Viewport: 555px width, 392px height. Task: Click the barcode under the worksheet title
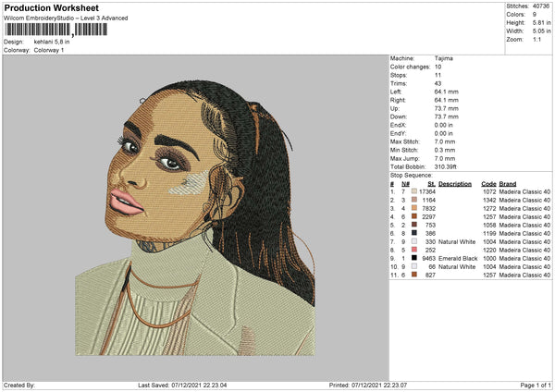pos(55,30)
